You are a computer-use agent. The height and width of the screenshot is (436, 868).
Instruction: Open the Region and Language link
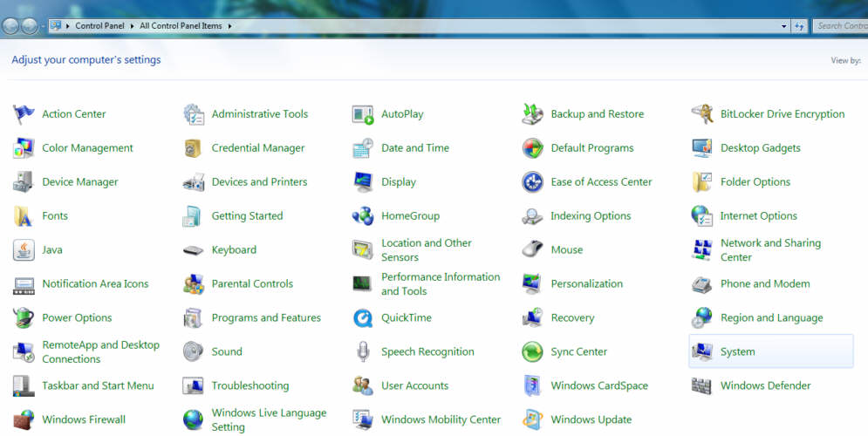pyautogui.click(x=772, y=318)
